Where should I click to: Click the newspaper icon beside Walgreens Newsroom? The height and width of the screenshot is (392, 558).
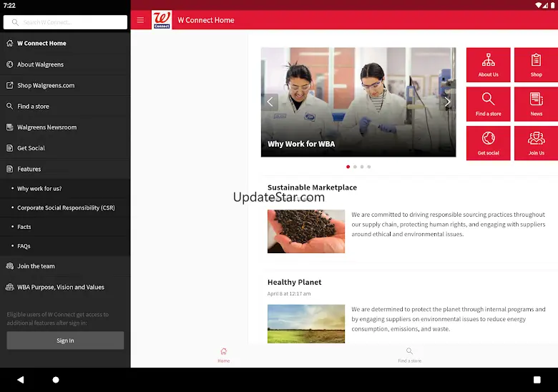[x=9, y=127]
